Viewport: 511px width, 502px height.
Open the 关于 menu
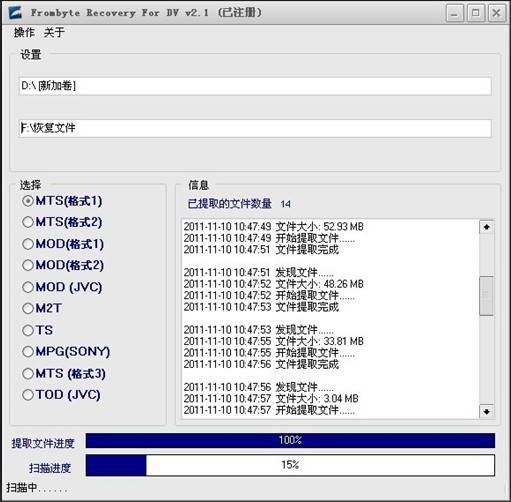point(54,32)
